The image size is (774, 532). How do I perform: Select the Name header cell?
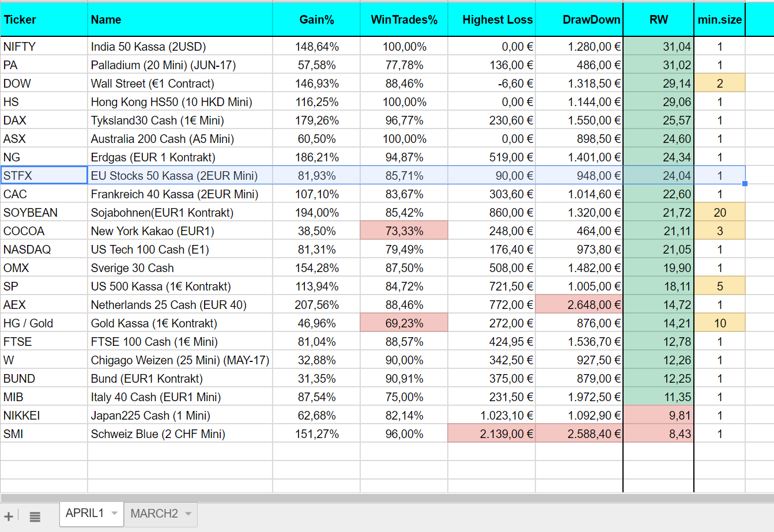[180, 20]
